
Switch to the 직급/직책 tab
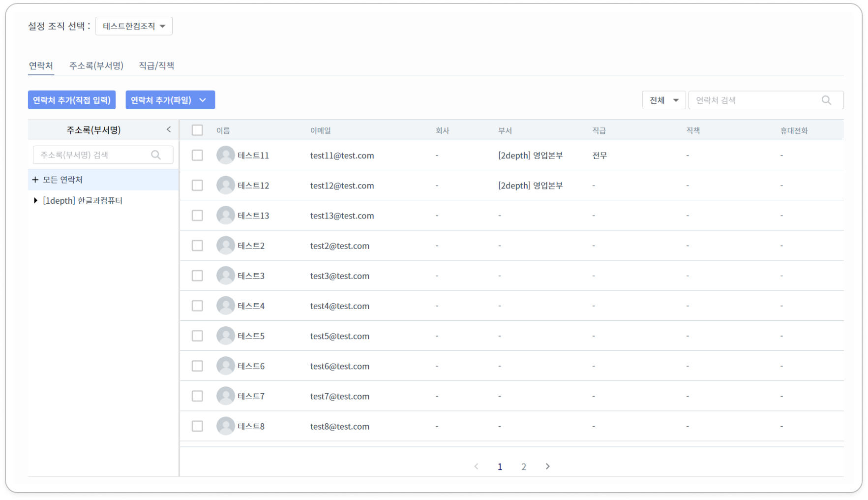[x=156, y=65]
